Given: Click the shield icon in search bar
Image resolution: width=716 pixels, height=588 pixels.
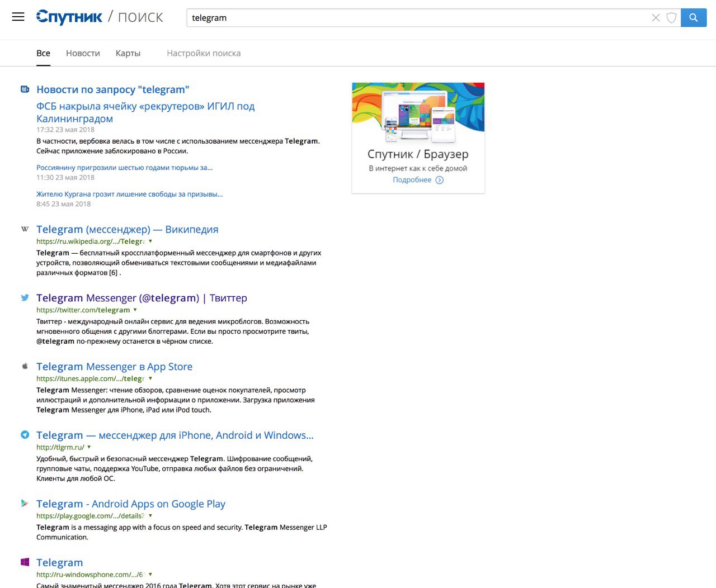Looking at the screenshot, I should coord(671,18).
